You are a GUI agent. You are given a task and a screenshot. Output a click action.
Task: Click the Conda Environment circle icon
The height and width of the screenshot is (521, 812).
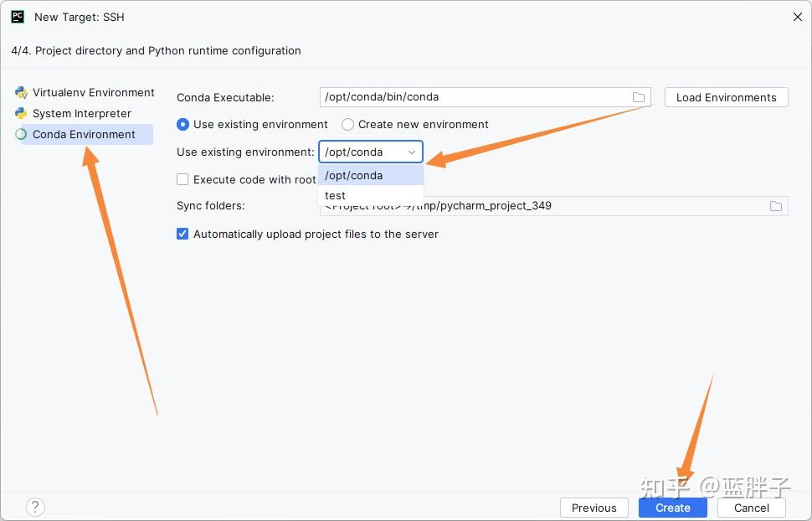tap(21, 135)
